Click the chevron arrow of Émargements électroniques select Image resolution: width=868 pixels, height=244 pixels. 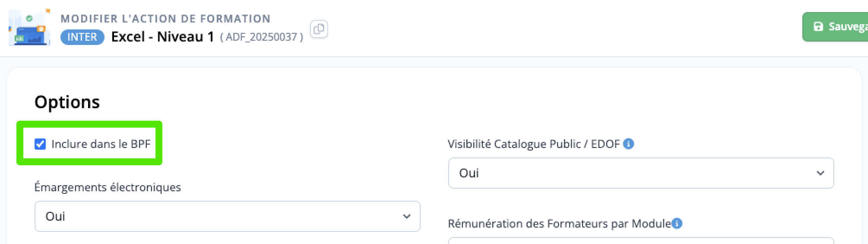(406, 216)
